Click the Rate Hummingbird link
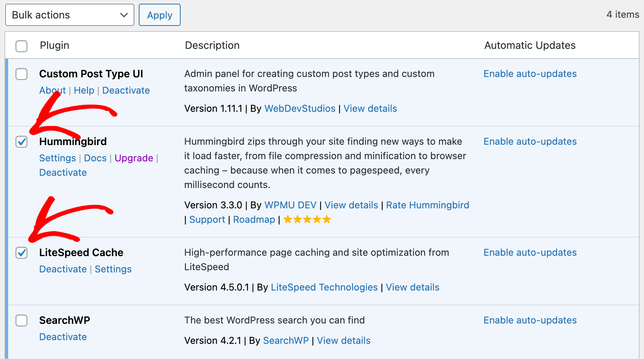 click(x=427, y=205)
